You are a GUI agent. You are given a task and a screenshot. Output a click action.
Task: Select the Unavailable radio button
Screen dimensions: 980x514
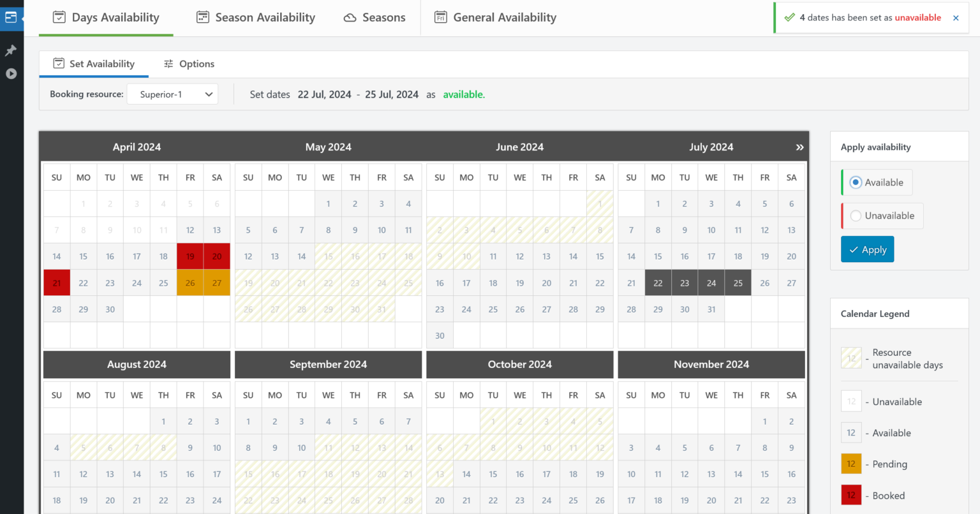[x=856, y=216]
